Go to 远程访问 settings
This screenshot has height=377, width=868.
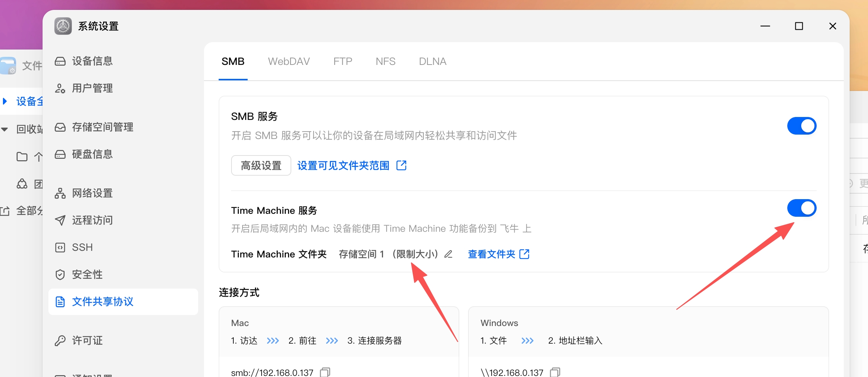pyautogui.click(x=123, y=220)
